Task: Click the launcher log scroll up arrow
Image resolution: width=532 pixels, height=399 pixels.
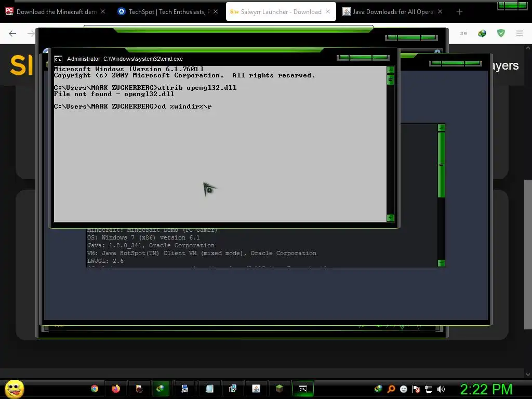Action: 441,128
